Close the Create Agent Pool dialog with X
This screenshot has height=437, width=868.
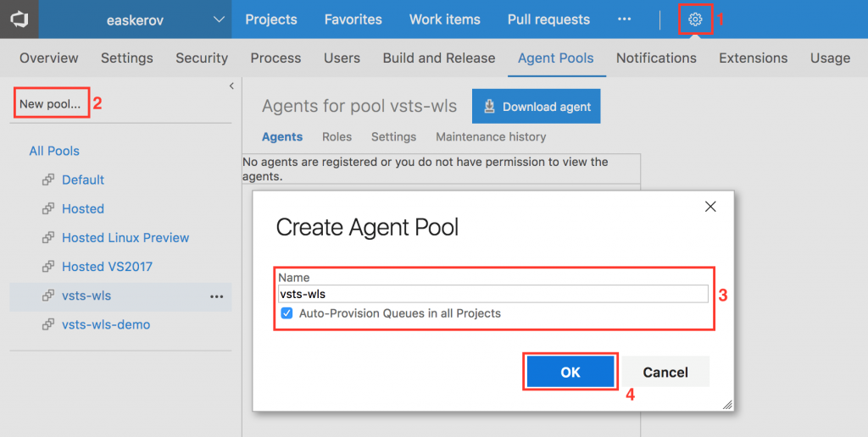[710, 207]
